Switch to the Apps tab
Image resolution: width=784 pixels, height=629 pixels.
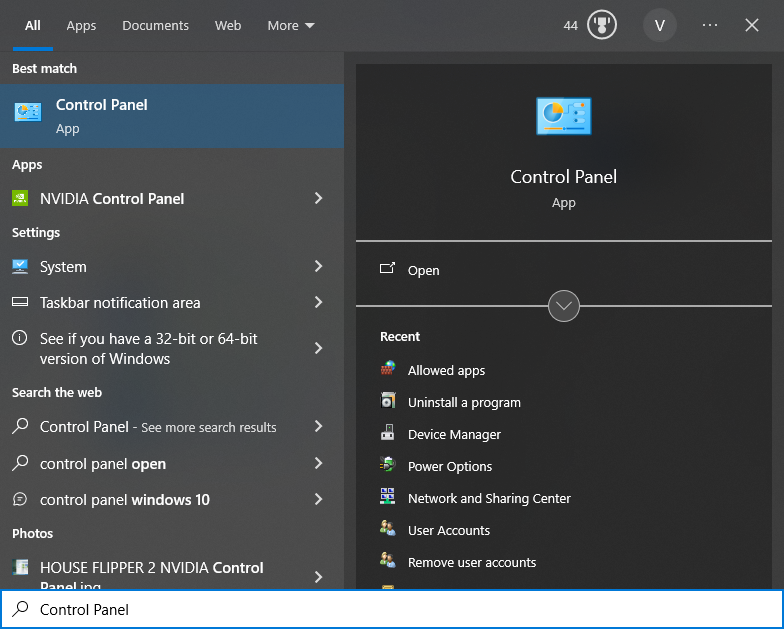coord(81,26)
